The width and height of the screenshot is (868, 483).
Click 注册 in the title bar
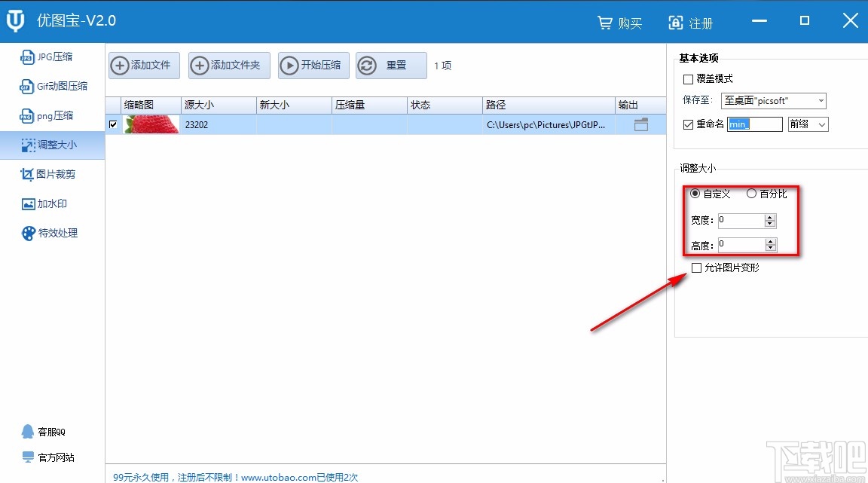point(691,23)
